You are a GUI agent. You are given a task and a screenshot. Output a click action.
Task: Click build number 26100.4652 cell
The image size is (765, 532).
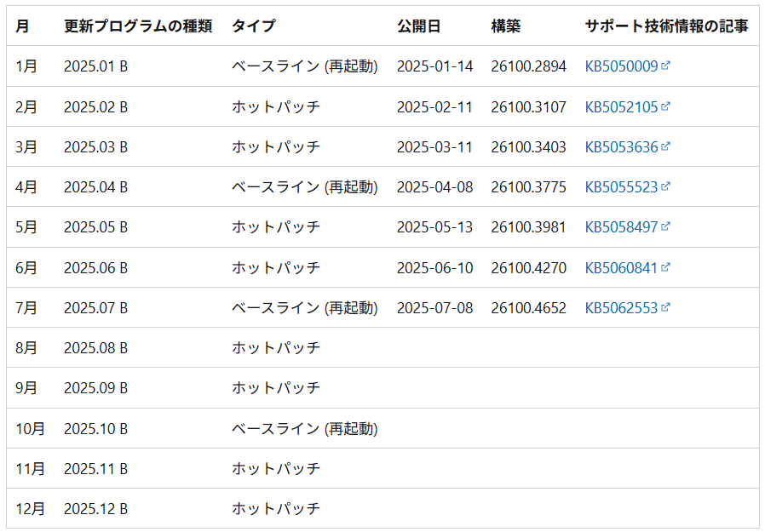pyautogui.click(x=528, y=307)
